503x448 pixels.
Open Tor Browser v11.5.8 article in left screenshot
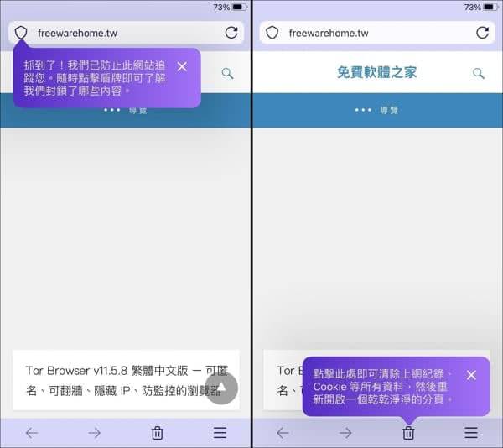pos(126,380)
